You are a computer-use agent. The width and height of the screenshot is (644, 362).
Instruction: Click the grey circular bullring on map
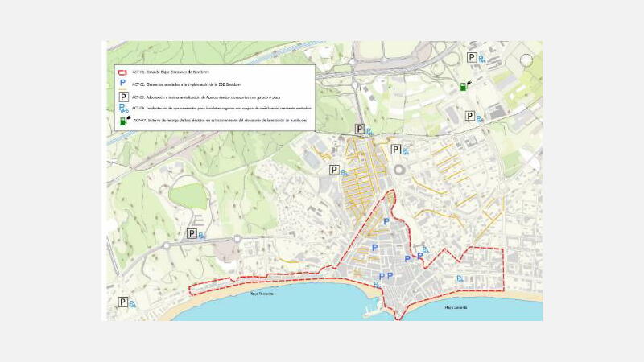(x=399, y=170)
